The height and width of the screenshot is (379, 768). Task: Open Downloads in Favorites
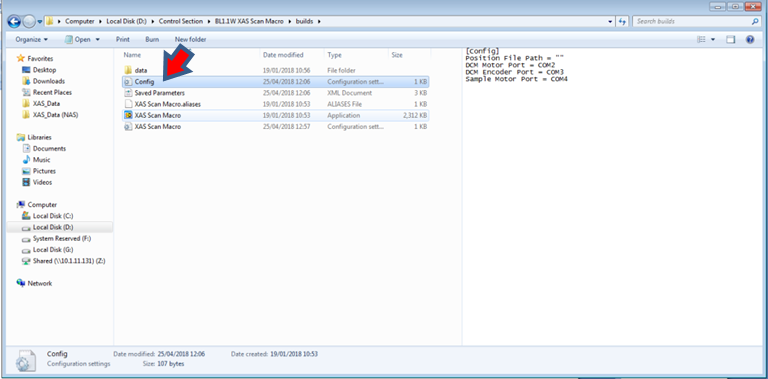48,81
